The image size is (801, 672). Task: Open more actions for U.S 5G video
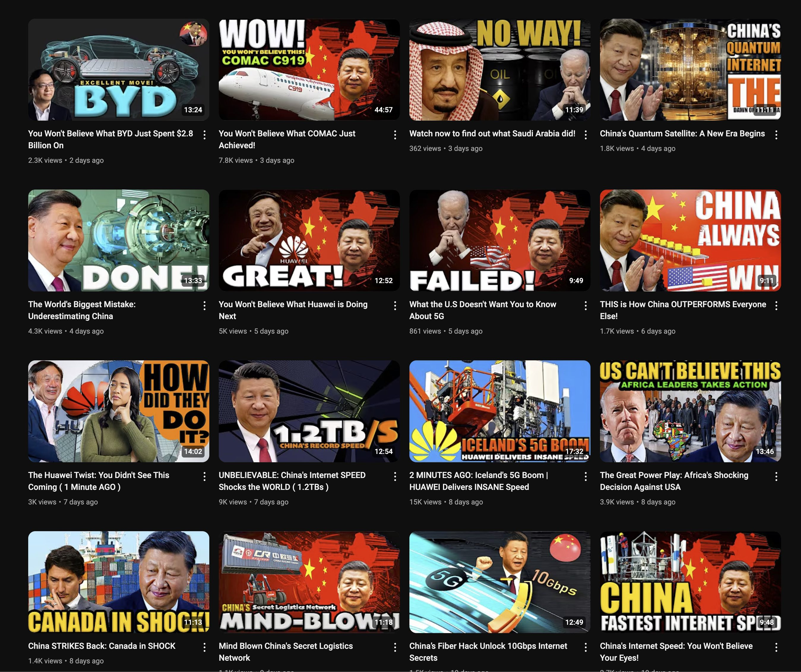585,305
